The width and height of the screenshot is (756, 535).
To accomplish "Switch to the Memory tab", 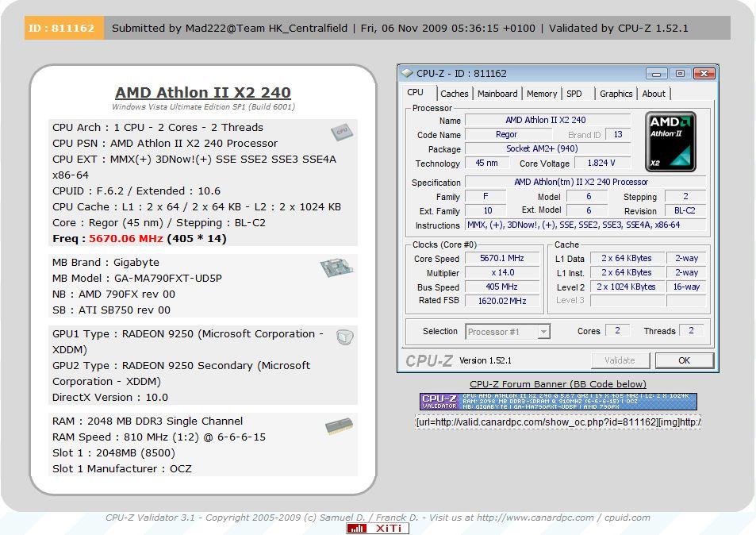I will [542, 94].
